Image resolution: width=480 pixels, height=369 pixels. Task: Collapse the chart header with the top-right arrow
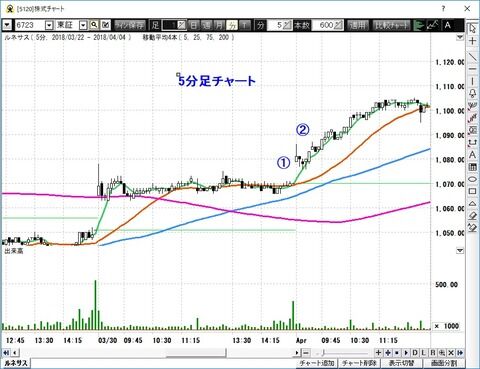tap(460, 37)
